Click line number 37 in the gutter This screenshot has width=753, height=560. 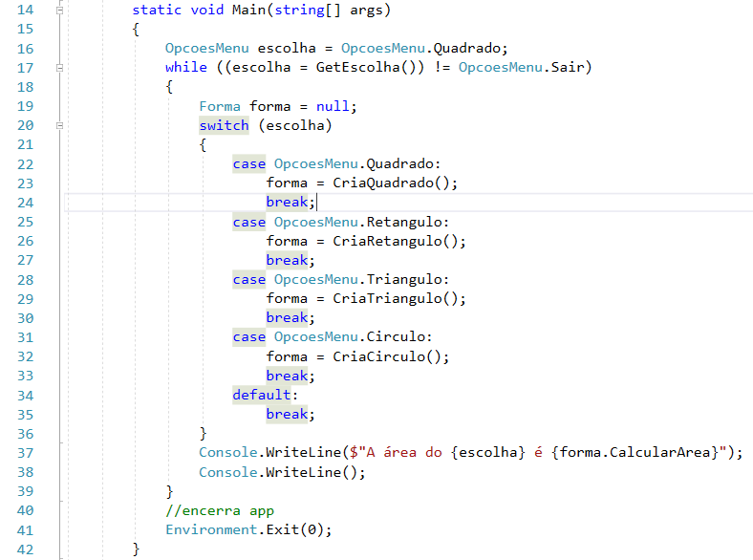coord(26,453)
